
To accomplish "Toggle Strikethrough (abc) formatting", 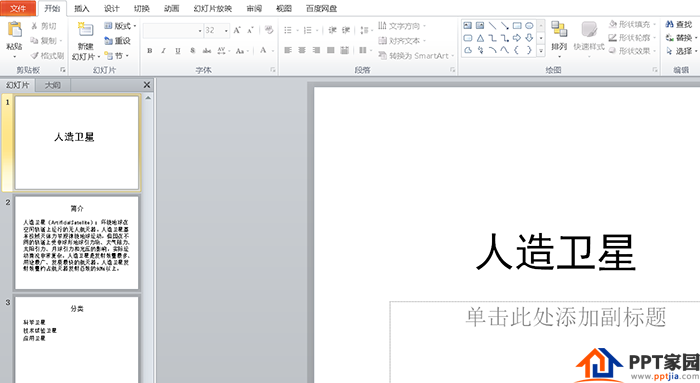I will [207, 50].
